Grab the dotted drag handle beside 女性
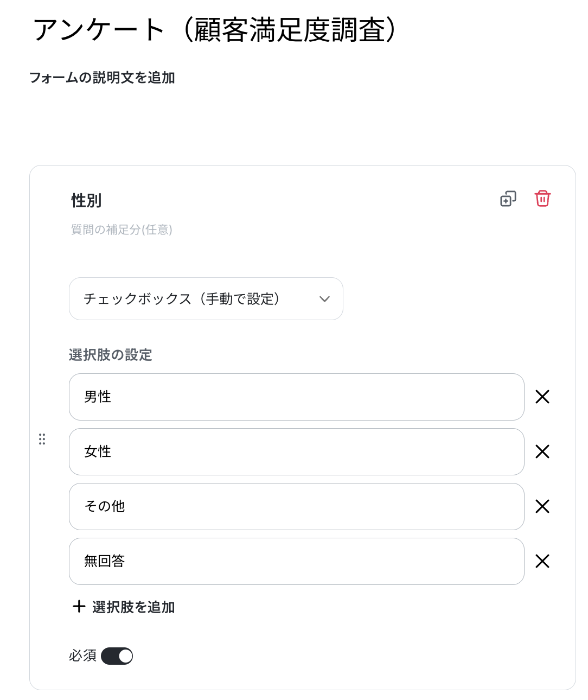588x700 pixels. (x=42, y=439)
